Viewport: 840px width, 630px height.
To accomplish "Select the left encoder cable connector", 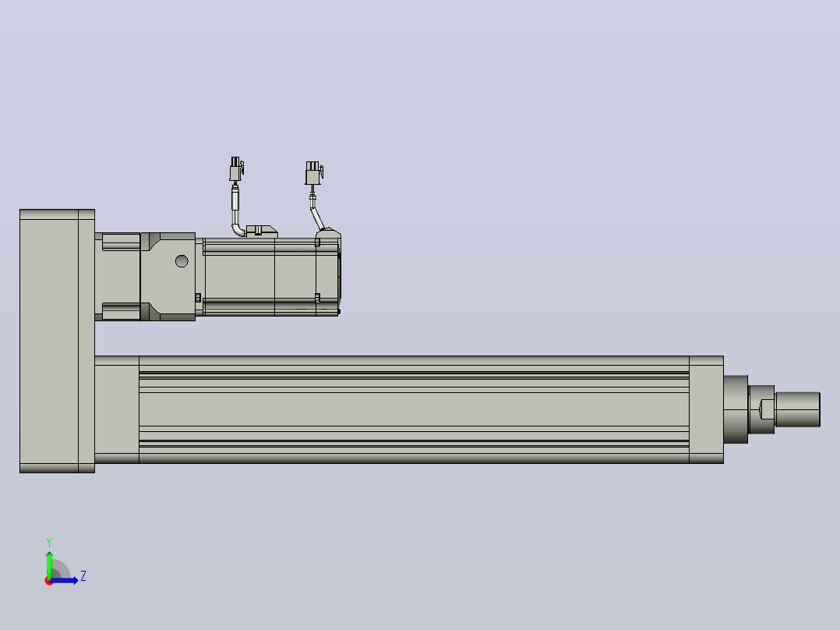I will (x=236, y=169).
